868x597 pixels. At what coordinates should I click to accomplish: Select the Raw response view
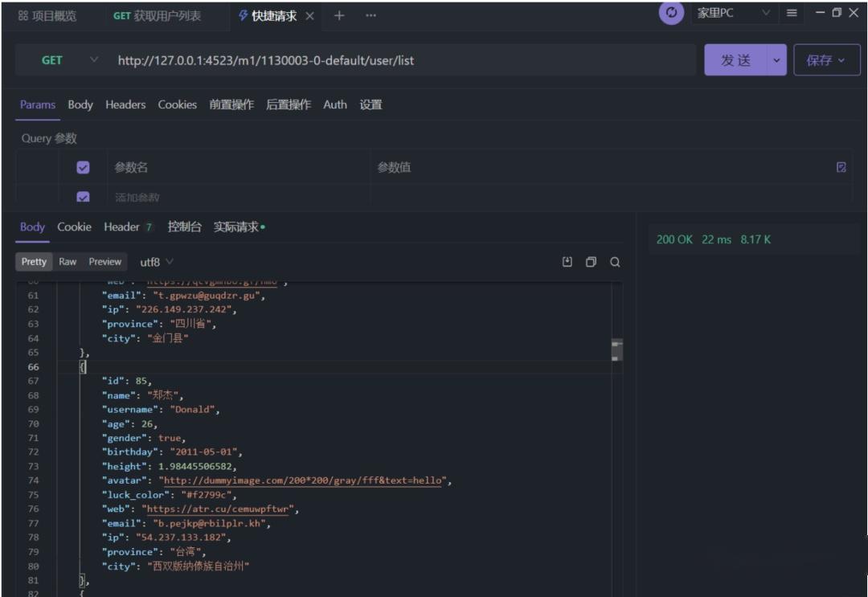68,262
